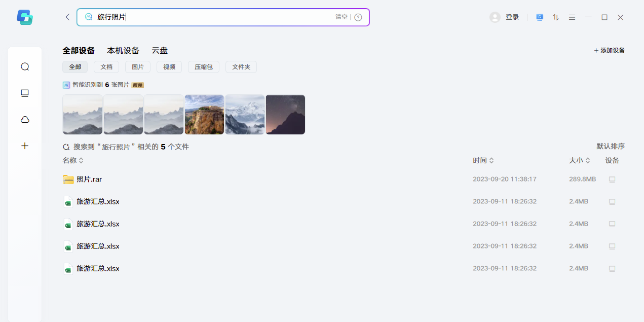The width and height of the screenshot is (644, 322).
Task: Click 清空 to clear search
Action: (x=342, y=17)
